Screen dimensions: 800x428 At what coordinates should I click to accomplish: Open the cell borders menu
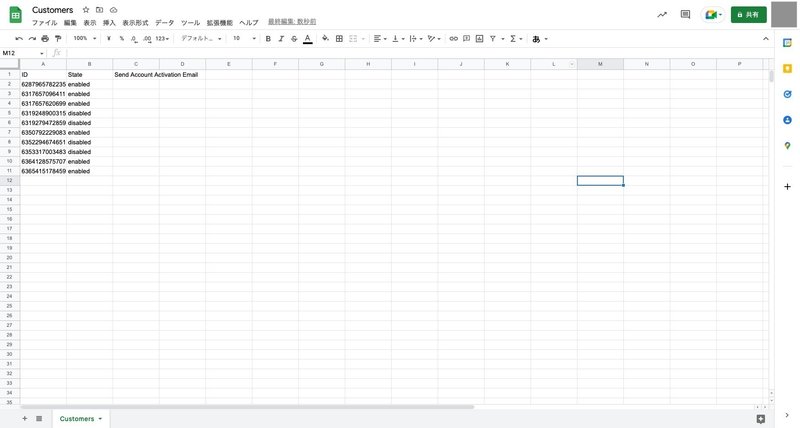pyautogui.click(x=339, y=39)
